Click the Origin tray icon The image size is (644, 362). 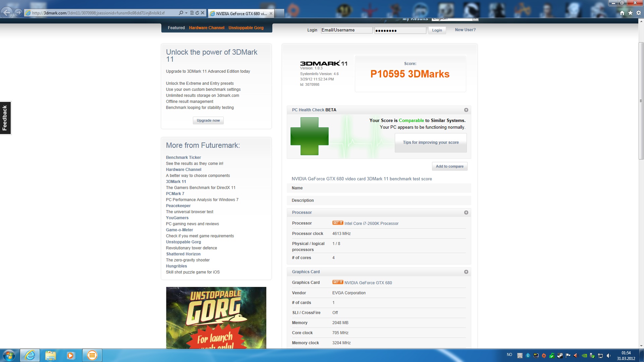[544, 356]
